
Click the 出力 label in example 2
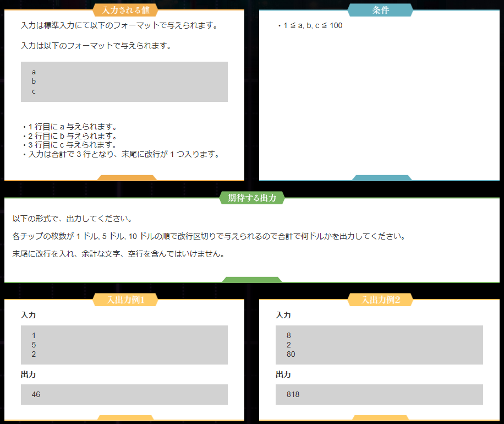[x=283, y=374]
